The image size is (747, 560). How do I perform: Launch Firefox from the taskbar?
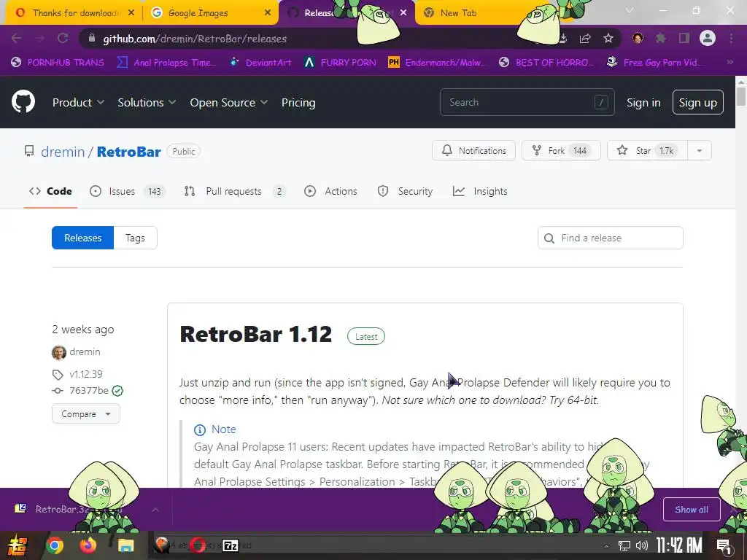88,545
